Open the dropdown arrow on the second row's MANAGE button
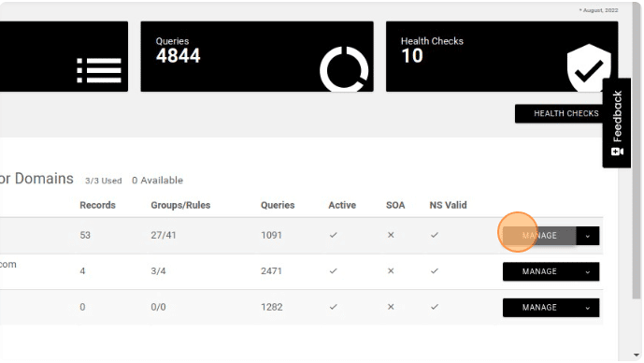The width and height of the screenshot is (644, 363). [x=588, y=271]
